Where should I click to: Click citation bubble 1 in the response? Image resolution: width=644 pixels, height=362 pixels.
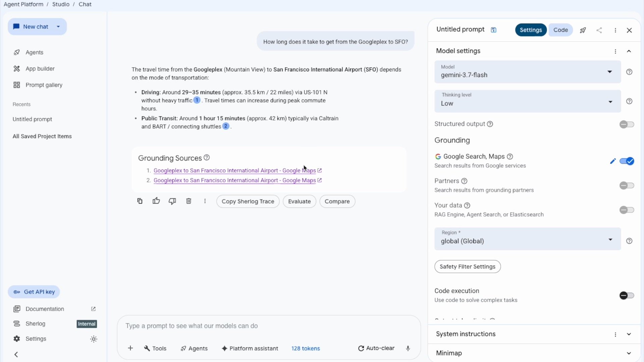197,100
